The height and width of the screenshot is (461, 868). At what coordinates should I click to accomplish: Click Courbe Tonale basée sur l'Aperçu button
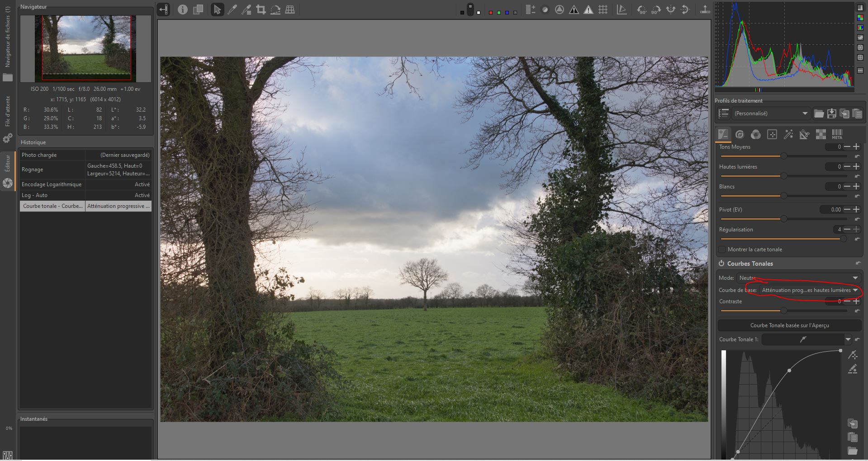789,325
